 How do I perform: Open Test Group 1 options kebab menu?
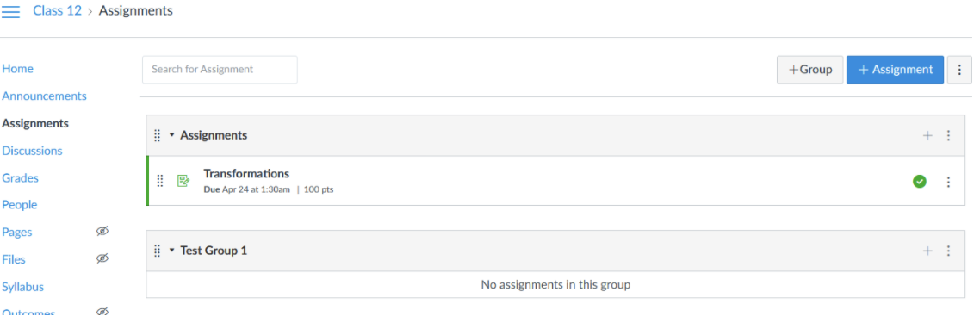(x=948, y=250)
